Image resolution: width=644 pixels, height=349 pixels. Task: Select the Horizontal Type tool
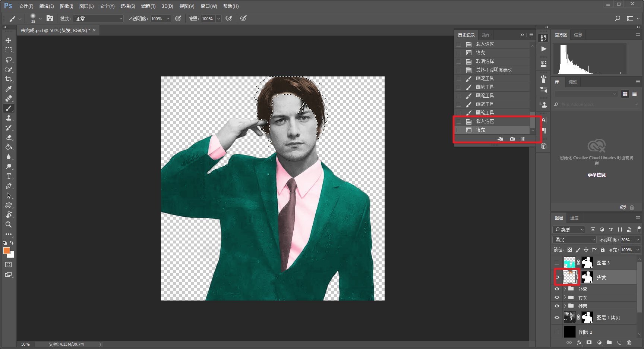coord(9,176)
